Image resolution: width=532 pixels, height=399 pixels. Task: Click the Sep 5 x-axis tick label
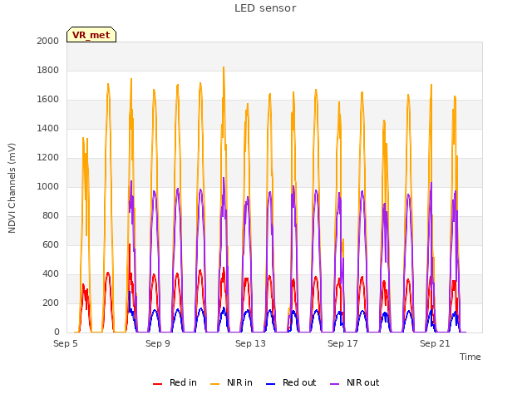[x=66, y=343]
